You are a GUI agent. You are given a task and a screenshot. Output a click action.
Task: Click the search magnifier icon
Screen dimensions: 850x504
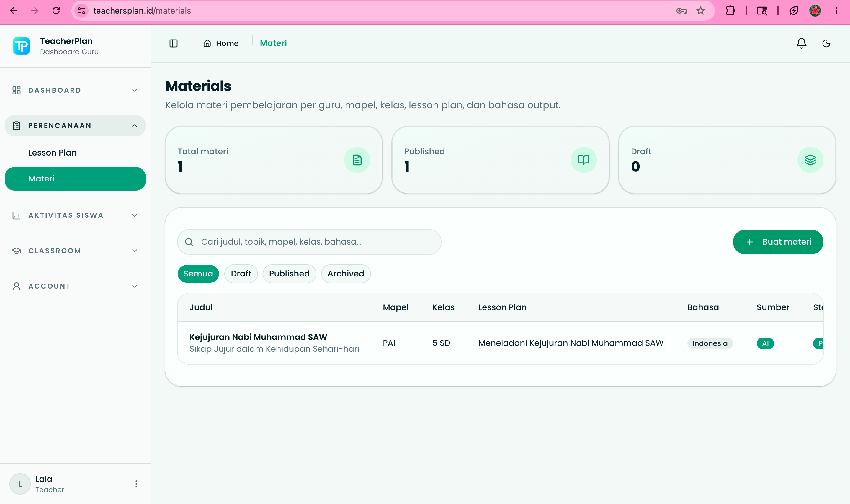coord(189,242)
